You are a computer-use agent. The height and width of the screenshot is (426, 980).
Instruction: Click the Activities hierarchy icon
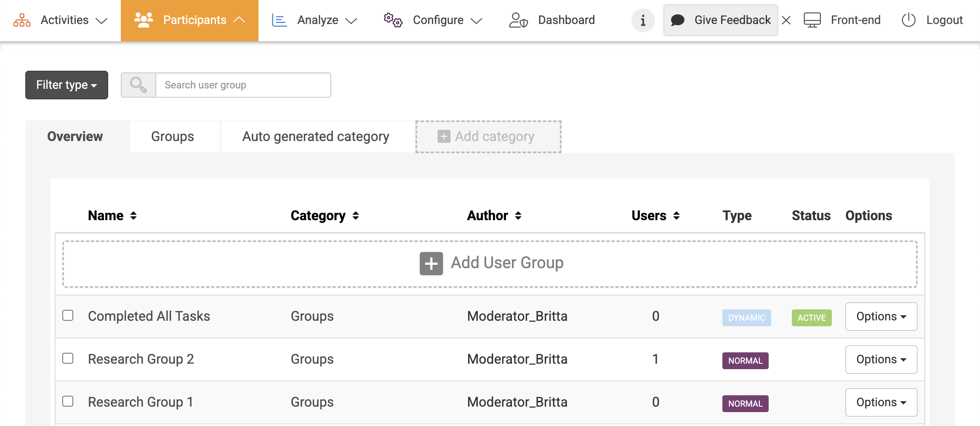[22, 20]
